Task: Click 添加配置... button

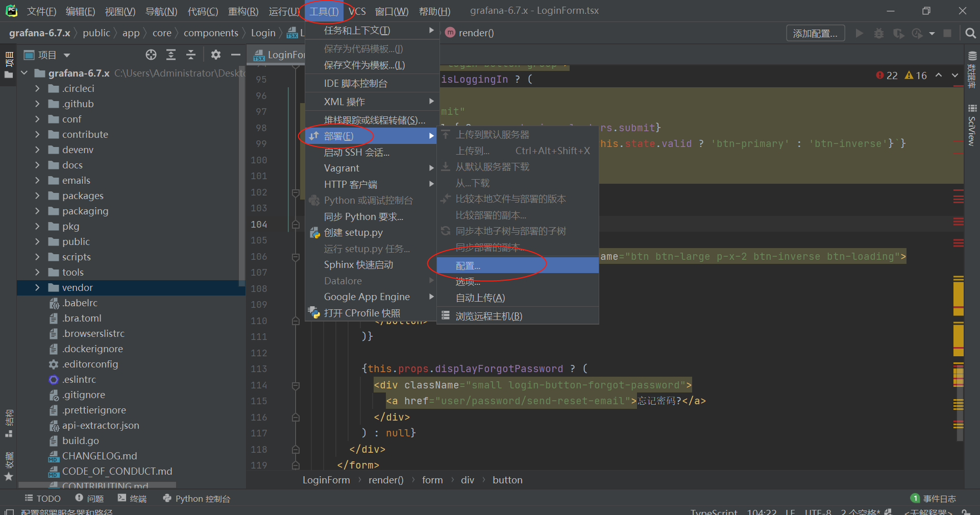Action: pyautogui.click(x=815, y=33)
